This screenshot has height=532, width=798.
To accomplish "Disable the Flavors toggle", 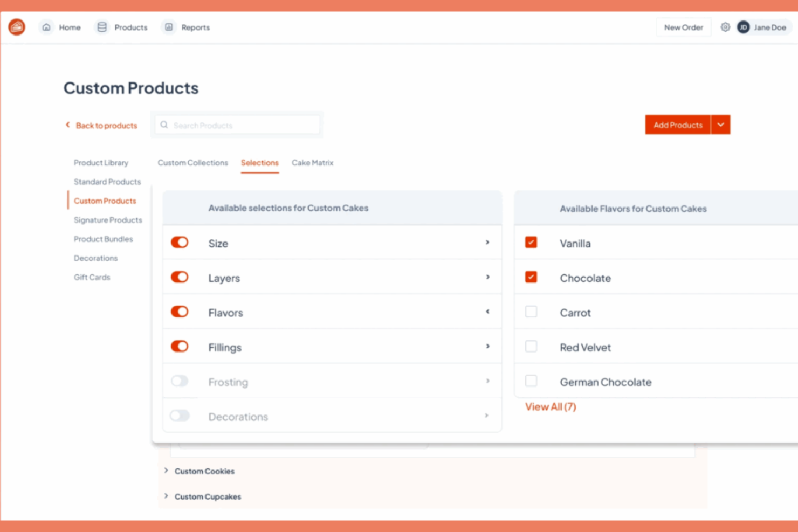I will click(x=180, y=312).
